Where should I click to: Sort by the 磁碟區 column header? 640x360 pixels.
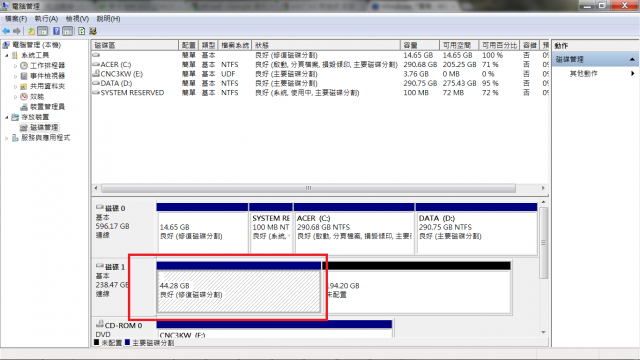135,45
